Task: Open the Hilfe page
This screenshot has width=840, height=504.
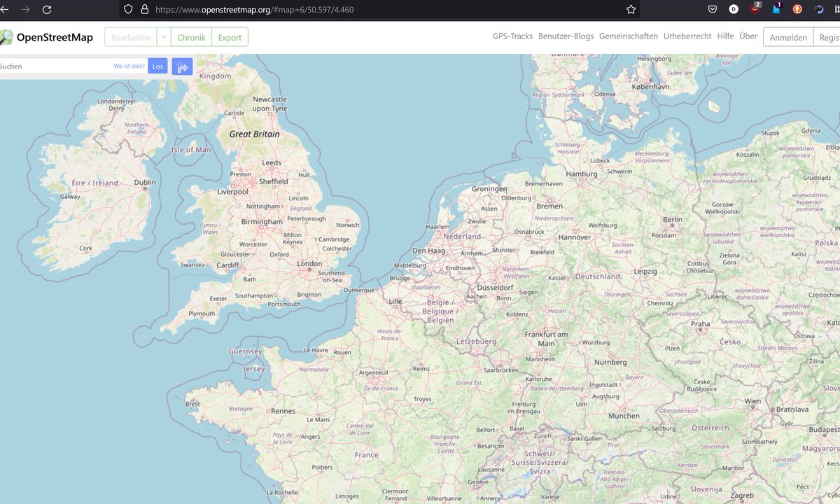Action: click(725, 36)
